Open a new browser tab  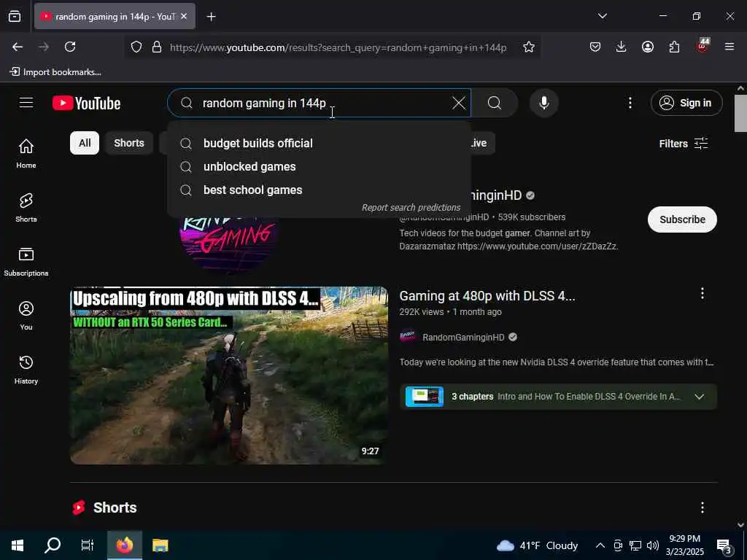pos(211,17)
